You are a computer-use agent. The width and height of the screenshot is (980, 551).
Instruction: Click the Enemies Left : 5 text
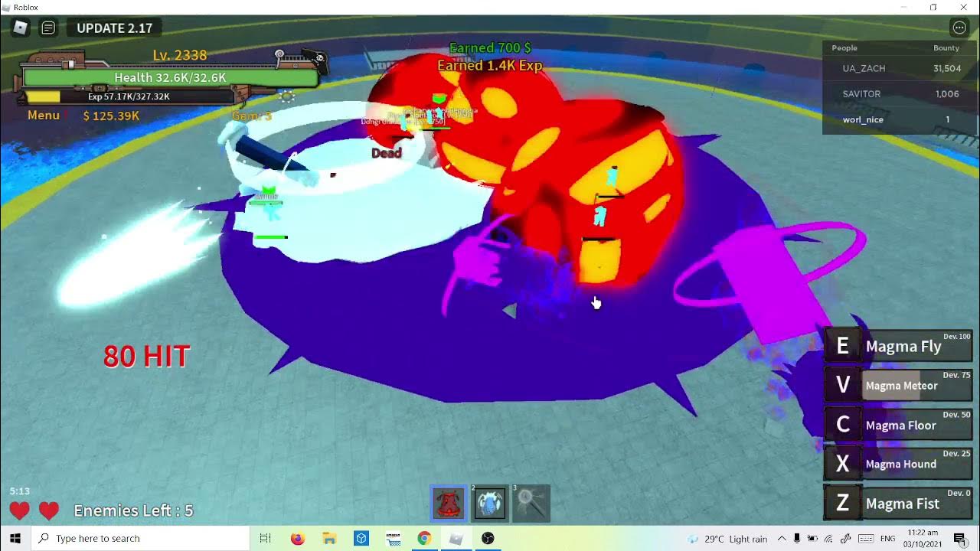pos(133,510)
